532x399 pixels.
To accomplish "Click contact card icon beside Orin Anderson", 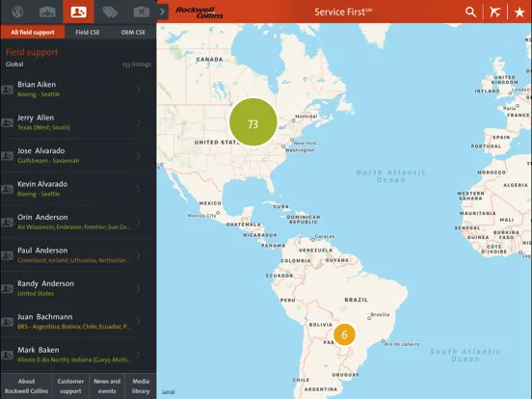I will (x=7, y=223).
